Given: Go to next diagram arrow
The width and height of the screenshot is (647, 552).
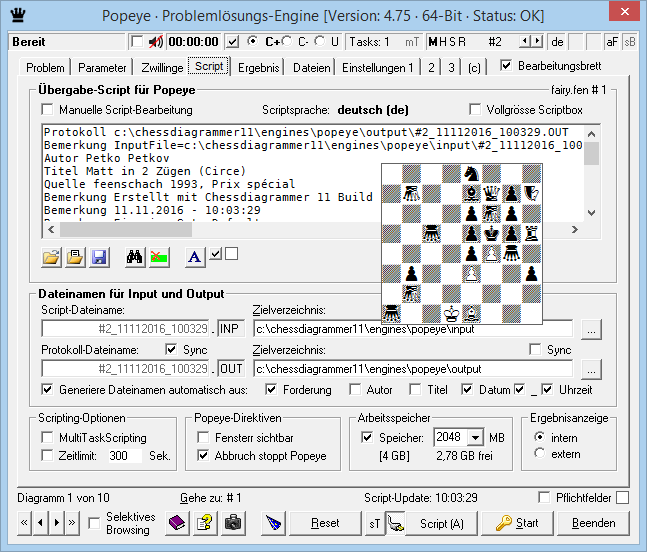Looking at the screenshot, I should (x=57, y=523).
